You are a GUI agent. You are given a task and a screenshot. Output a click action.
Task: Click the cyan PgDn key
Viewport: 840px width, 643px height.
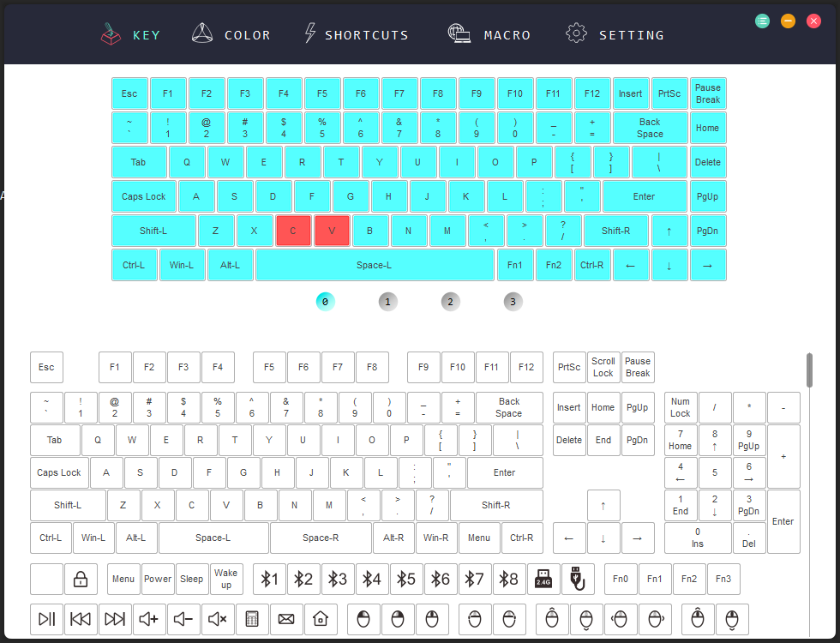708,231
